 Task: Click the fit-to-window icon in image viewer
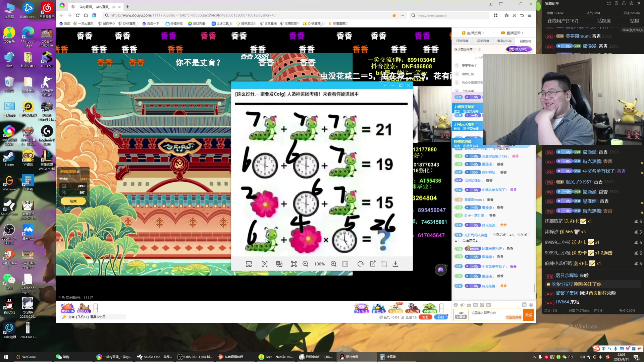coord(294,264)
